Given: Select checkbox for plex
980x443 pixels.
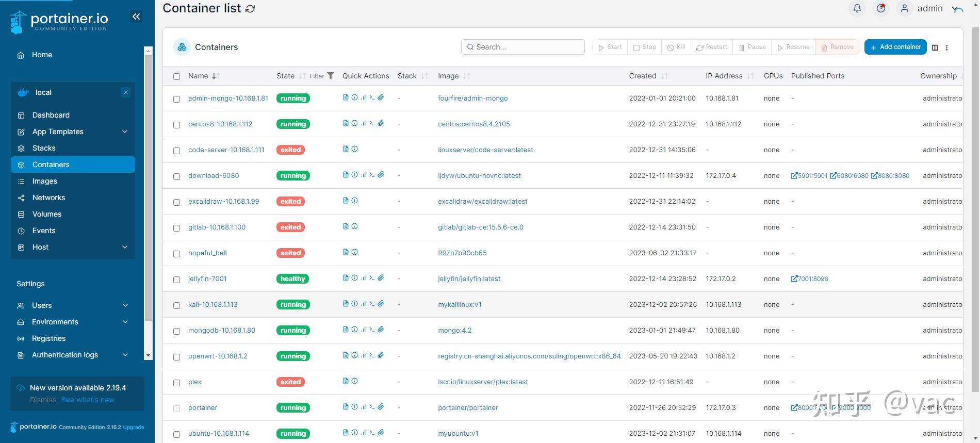Looking at the screenshot, I should pyautogui.click(x=176, y=383).
